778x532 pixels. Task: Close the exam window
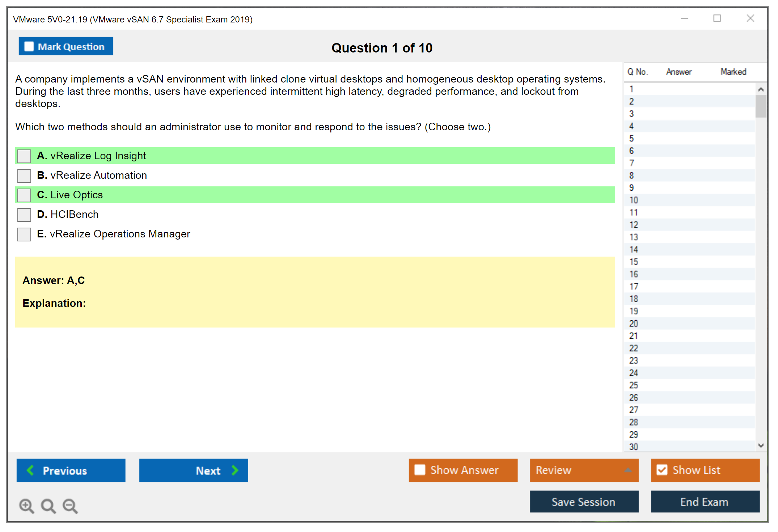pos(750,18)
